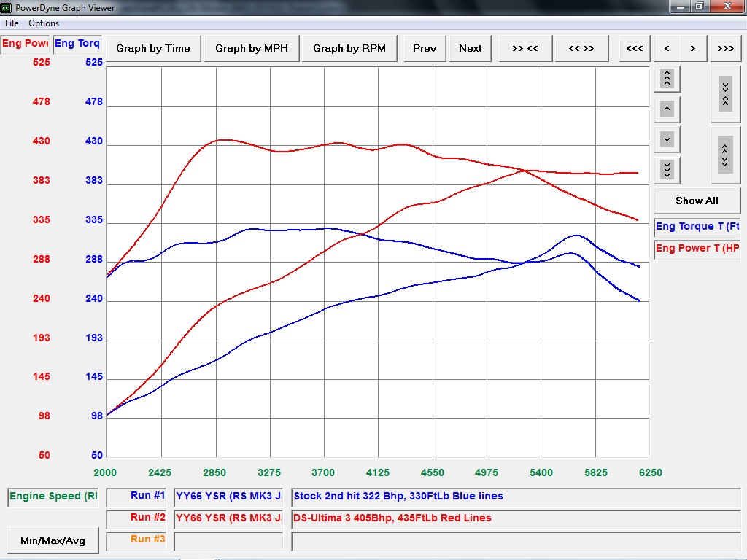Image resolution: width=747 pixels, height=560 pixels.
Task: Click the 6250 RPM axis label
Action: [650, 472]
